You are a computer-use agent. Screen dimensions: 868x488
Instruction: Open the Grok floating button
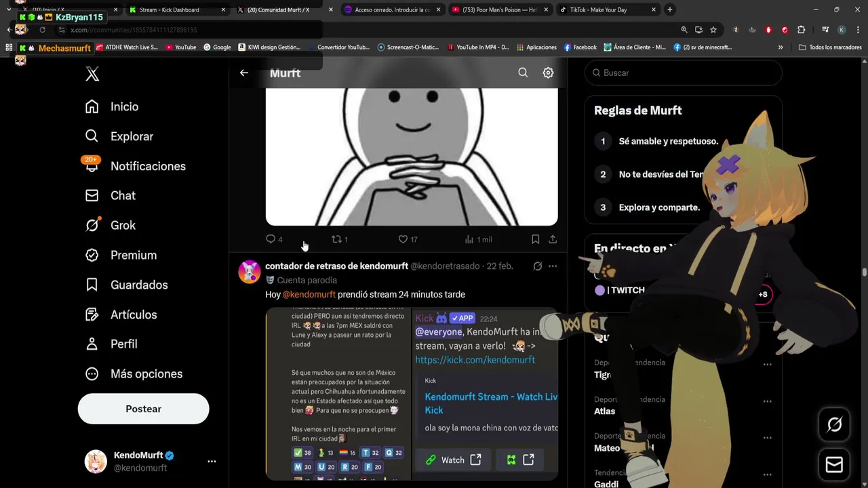tap(834, 424)
